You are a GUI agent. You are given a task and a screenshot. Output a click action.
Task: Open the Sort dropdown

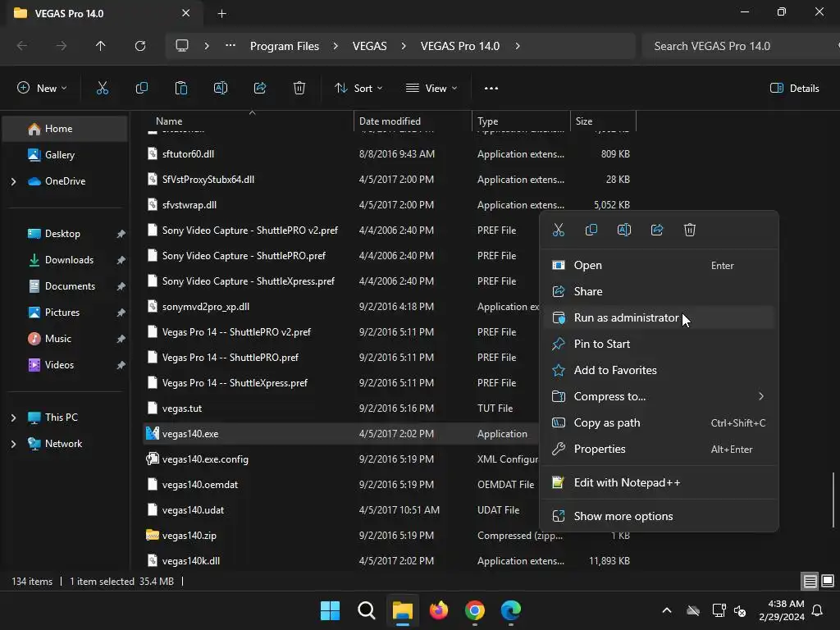[x=358, y=89]
